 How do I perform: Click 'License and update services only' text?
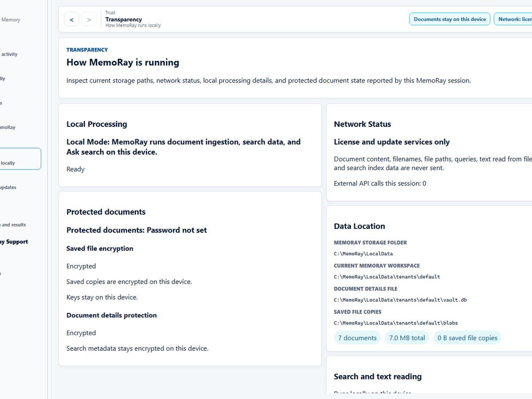coord(391,142)
